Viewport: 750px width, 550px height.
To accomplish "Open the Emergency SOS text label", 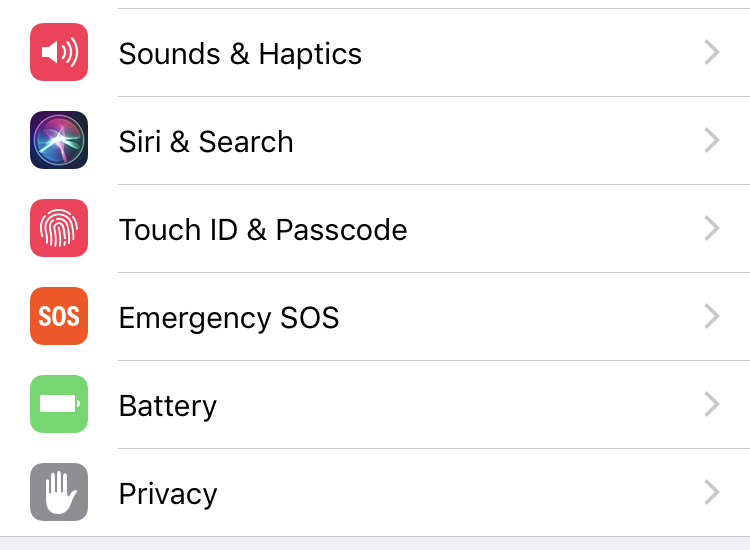I will 229,318.
